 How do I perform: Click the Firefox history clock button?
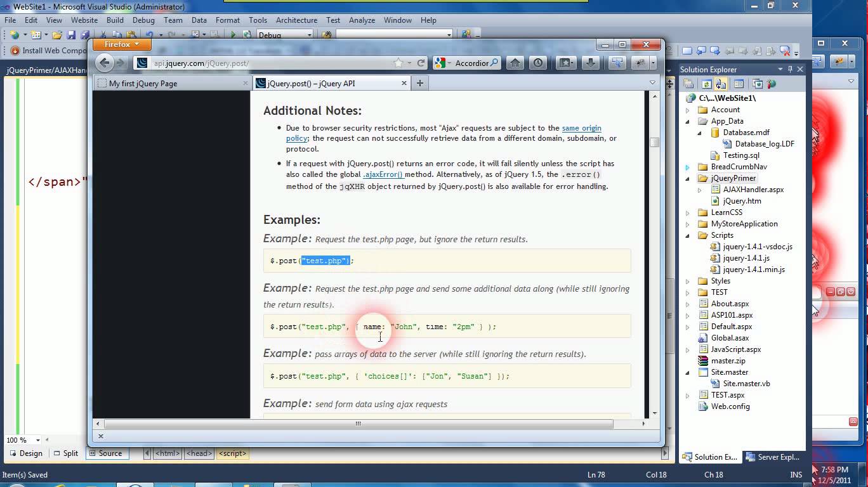pos(539,63)
